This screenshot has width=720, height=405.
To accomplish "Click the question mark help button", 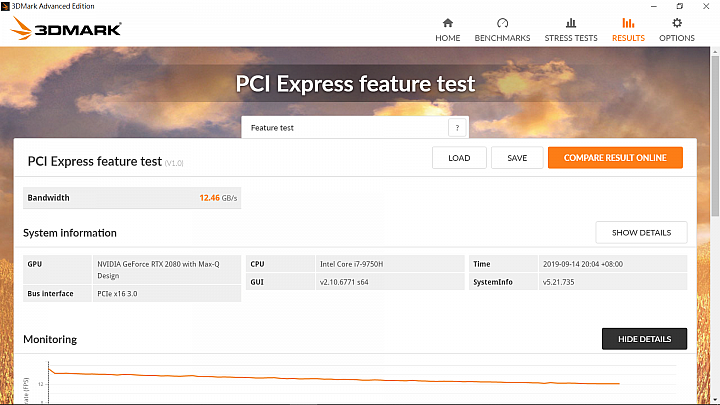I will coord(457,128).
